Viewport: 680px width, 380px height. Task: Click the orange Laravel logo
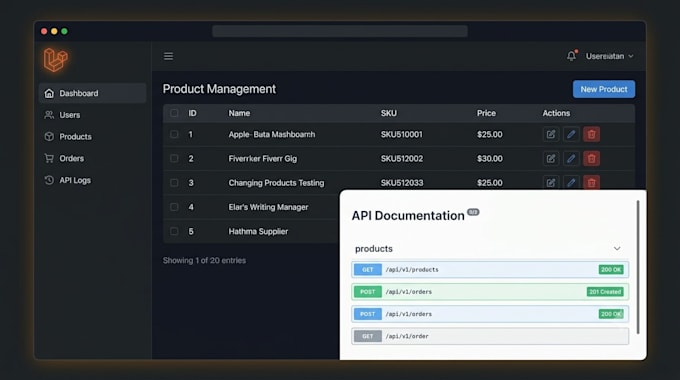tap(56, 59)
